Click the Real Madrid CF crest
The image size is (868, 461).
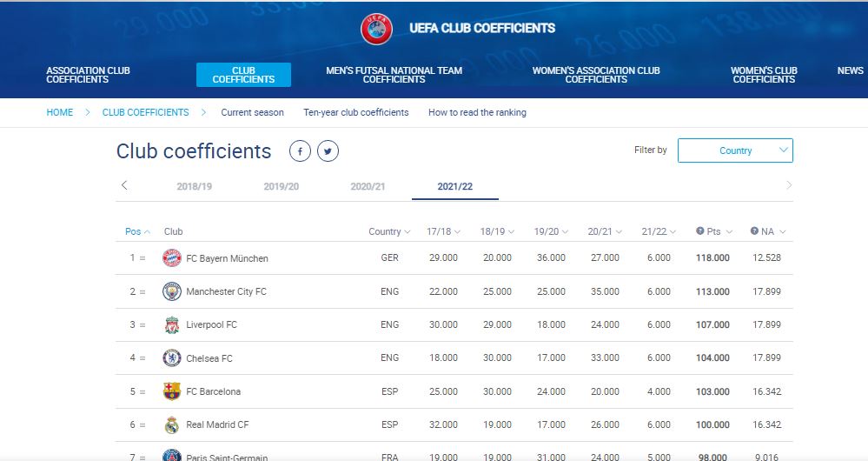[x=172, y=424]
